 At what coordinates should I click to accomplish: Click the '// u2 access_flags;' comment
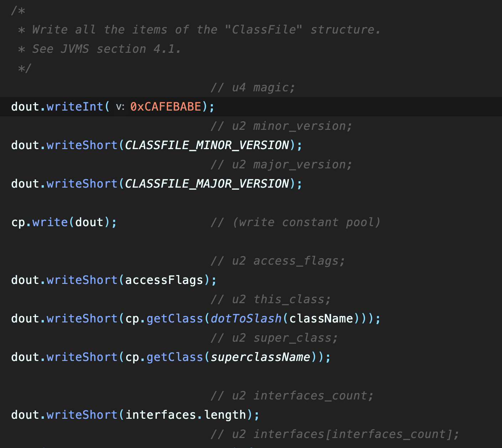(x=277, y=261)
